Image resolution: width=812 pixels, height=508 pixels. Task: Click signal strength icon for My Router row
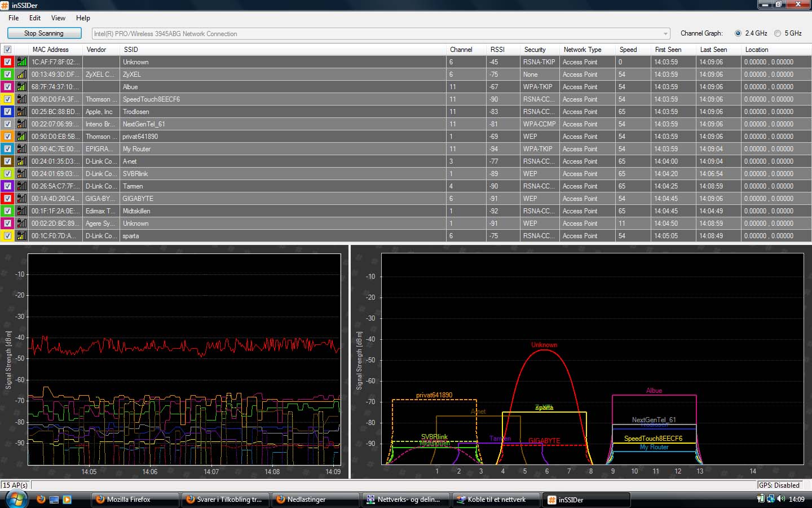21,149
